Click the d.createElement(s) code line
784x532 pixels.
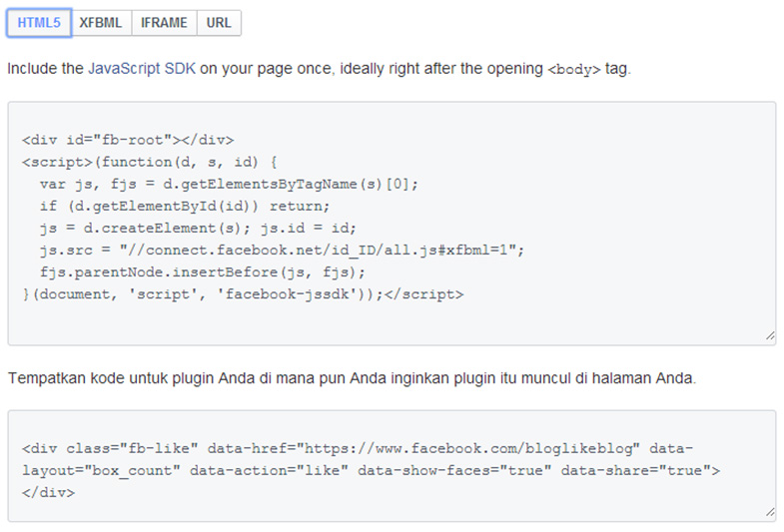coord(197,228)
